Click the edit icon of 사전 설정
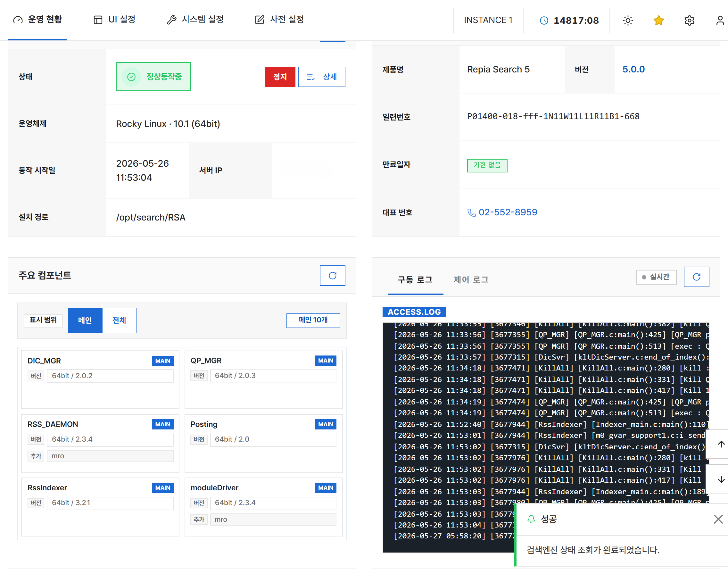 click(x=259, y=20)
